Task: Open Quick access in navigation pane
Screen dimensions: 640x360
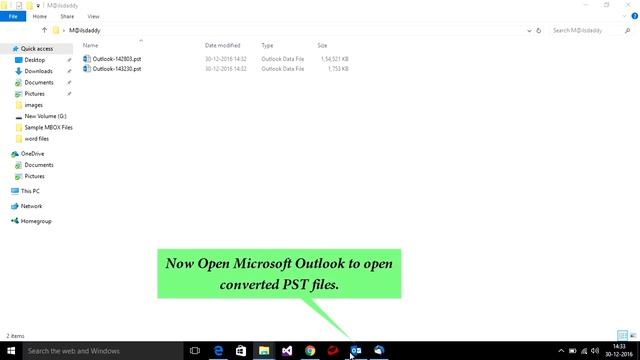Action: pyautogui.click(x=37, y=49)
